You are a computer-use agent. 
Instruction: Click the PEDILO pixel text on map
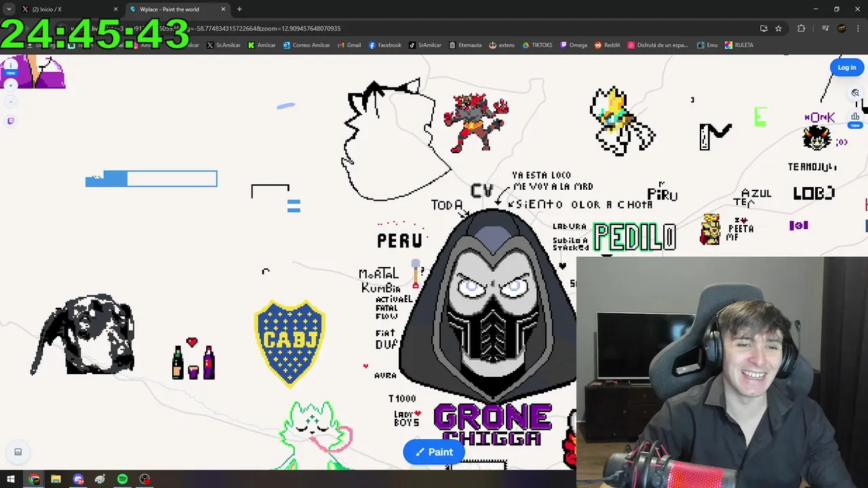tap(635, 237)
